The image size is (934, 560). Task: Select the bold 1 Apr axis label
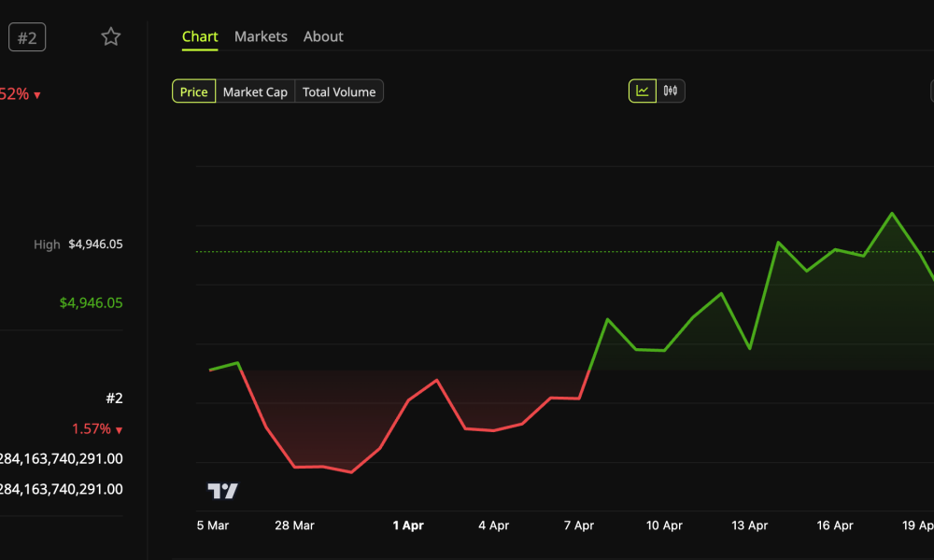[x=408, y=525]
